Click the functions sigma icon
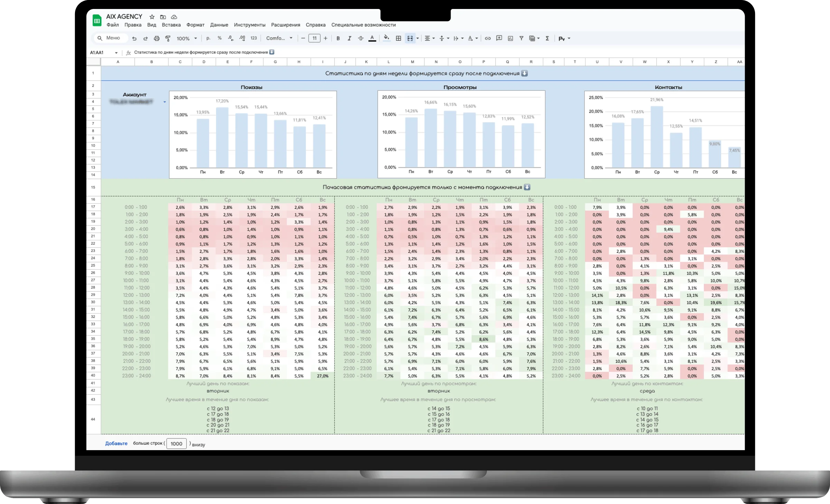Screen dimensions: 830x504 (x=547, y=38)
